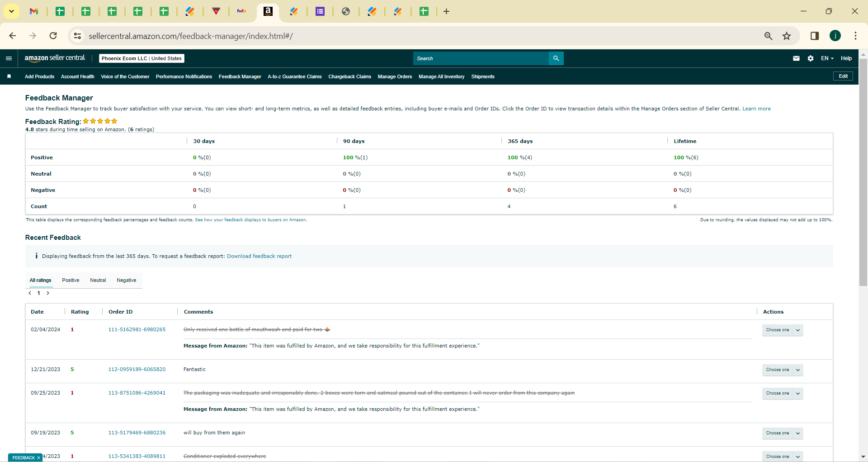Screen dimensions: 868x462
Task: Open Performance Notifications
Action: (184, 76)
